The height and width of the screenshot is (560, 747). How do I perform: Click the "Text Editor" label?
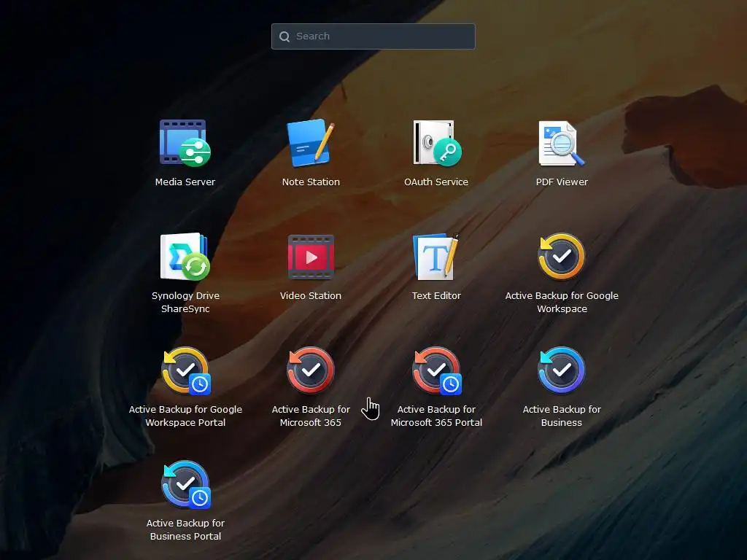[x=436, y=296]
